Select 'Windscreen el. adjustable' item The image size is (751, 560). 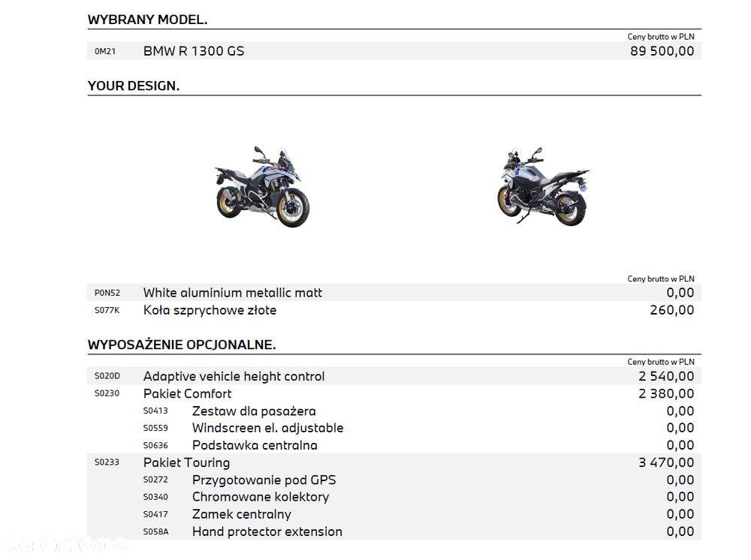(x=268, y=428)
